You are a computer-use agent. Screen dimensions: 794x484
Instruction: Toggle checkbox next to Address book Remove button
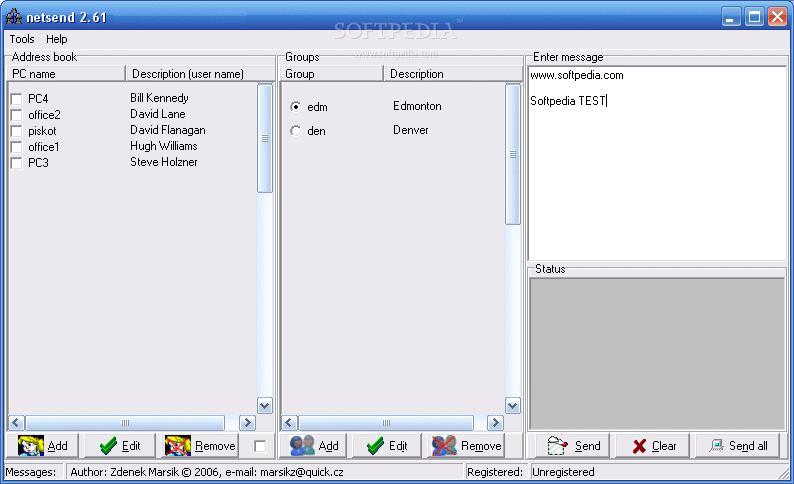click(x=260, y=446)
